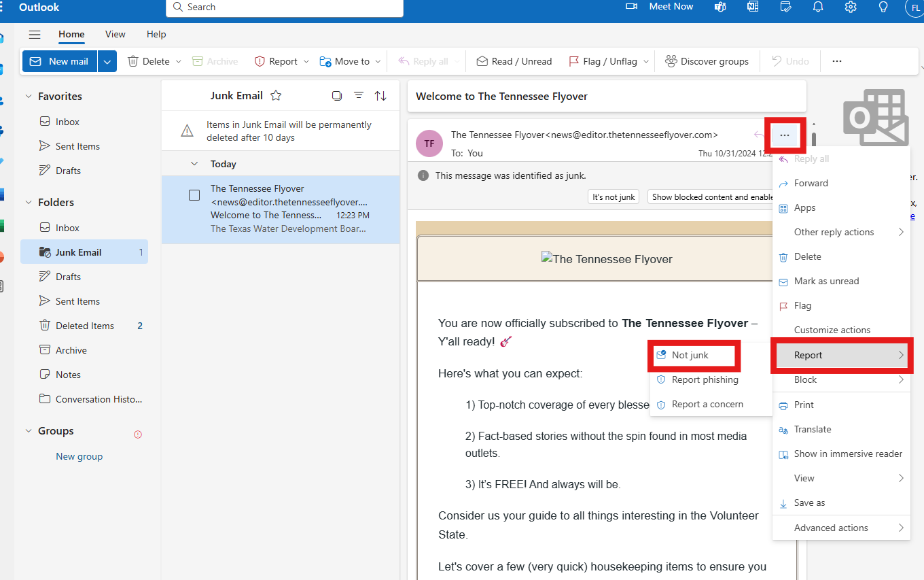
Task: Open the Delete dropdown arrow
Action: point(179,61)
